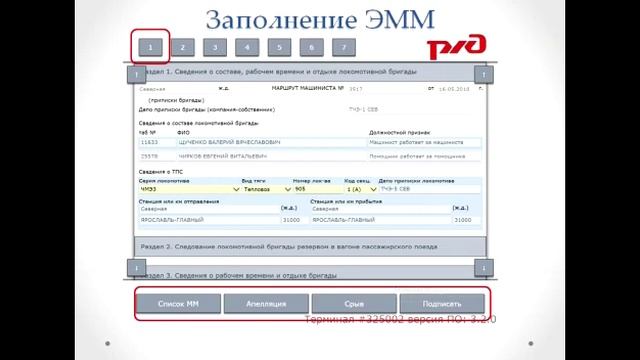Screen dimensions: 640x360
Task: Open section 6 button
Action: coord(311,47)
